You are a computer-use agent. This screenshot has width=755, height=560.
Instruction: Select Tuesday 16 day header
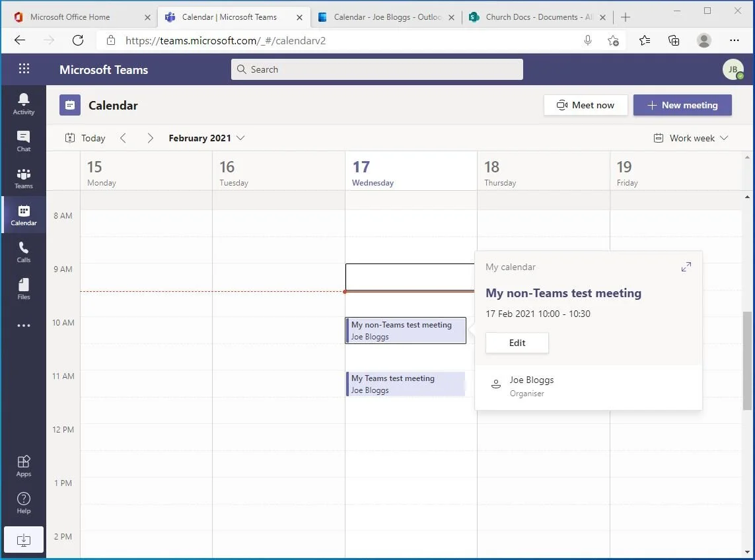(x=278, y=172)
